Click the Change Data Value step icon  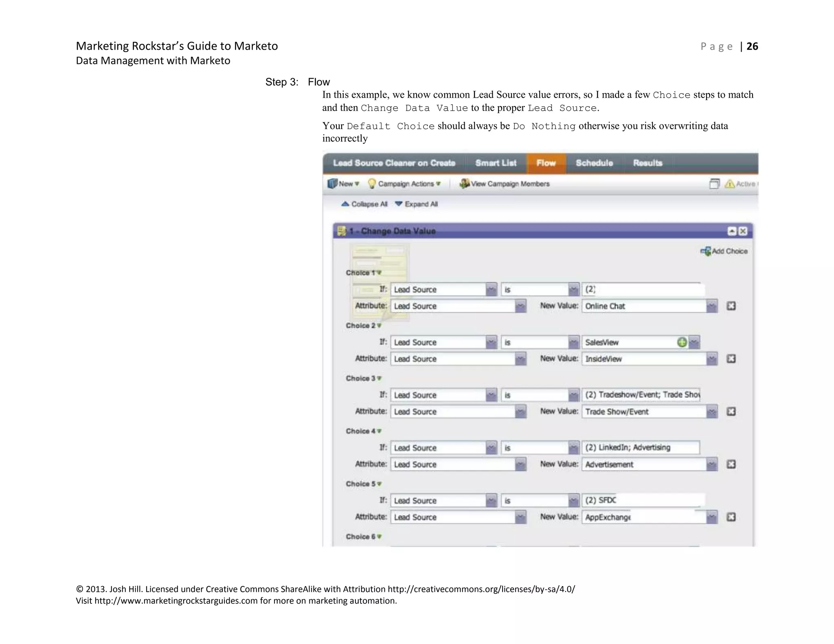click(x=342, y=231)
